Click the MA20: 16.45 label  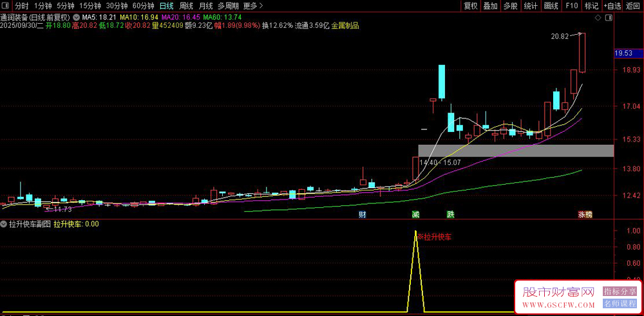pos(181,17)
